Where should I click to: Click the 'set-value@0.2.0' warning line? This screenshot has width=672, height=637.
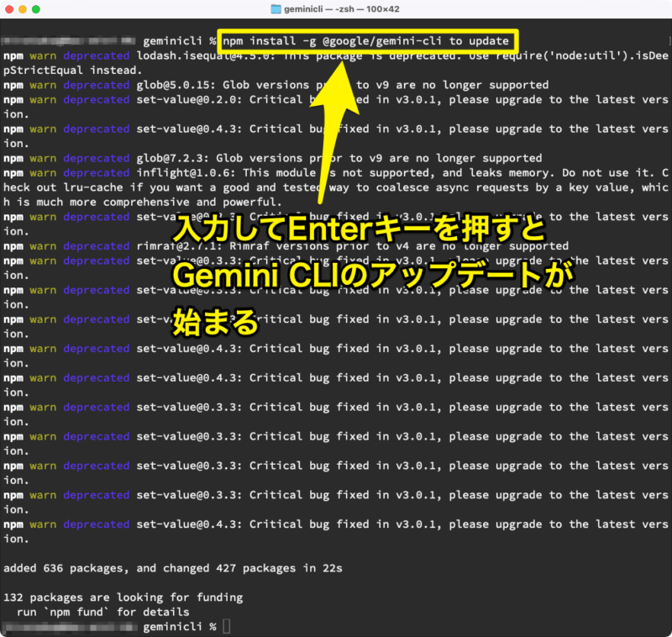pos(336,99)
